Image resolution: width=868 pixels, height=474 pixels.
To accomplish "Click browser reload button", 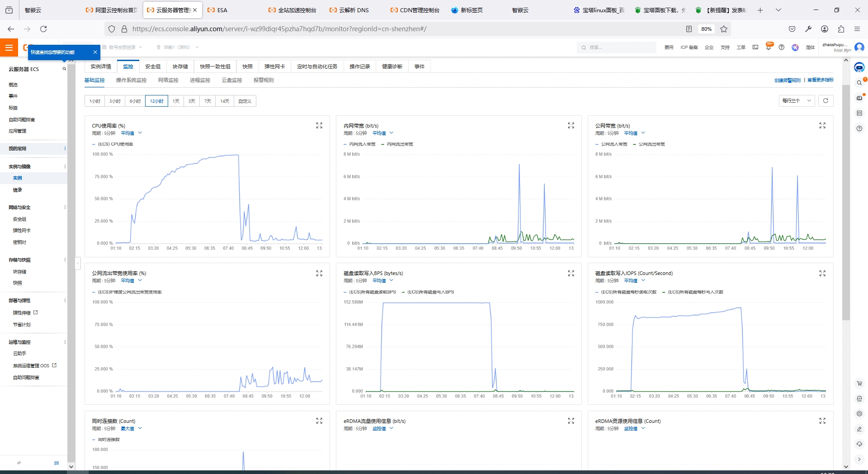I will (43, 29).
